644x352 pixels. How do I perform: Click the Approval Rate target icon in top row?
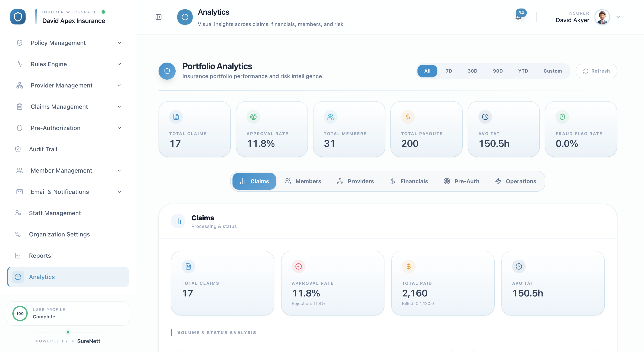253,117
